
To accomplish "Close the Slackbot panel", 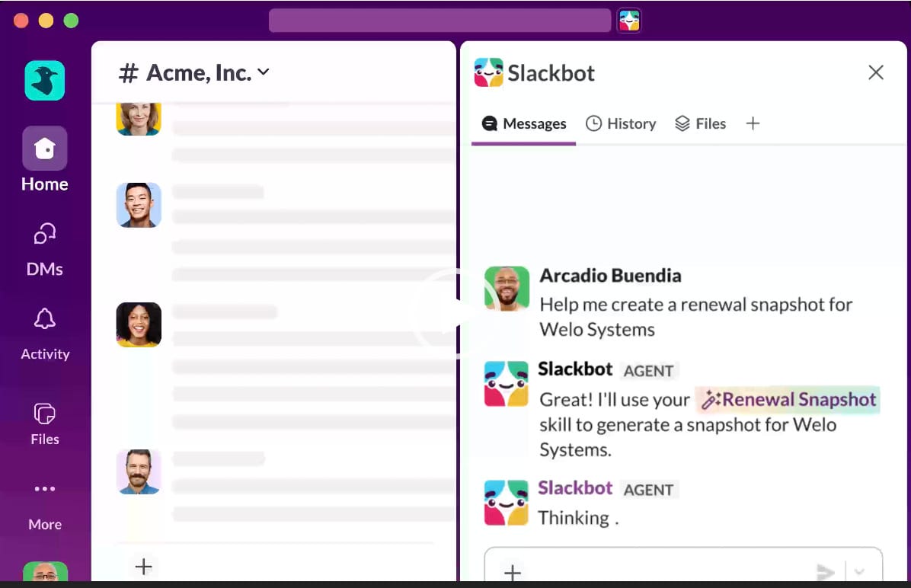I will point(876,72).
